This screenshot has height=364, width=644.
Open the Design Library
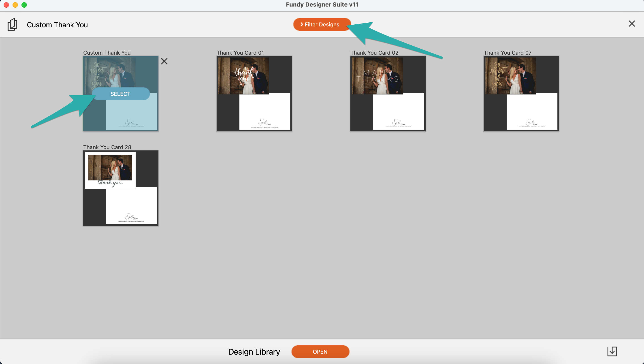point(320,351)
